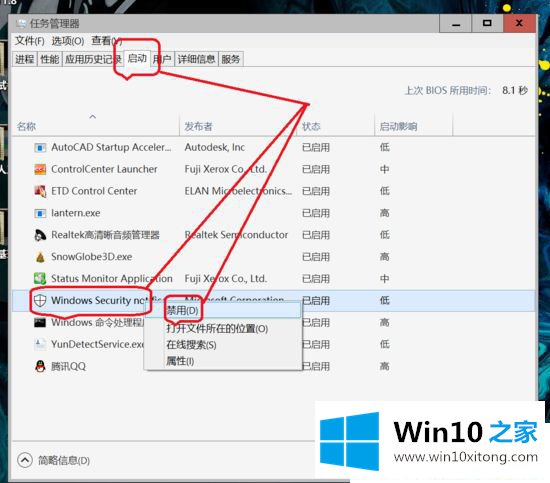Select the SnowGlobe3D.exe entry name
The height and width of the screenshot is (483, 550).
pyautogui.click(x=92, y=257)
